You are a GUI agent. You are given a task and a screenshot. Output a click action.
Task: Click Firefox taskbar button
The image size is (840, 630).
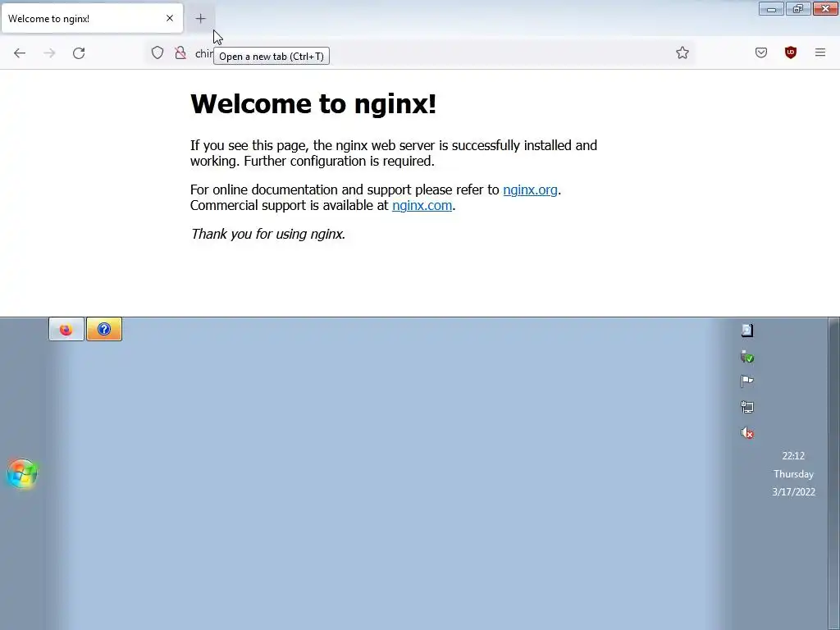[x=66, y=329]
